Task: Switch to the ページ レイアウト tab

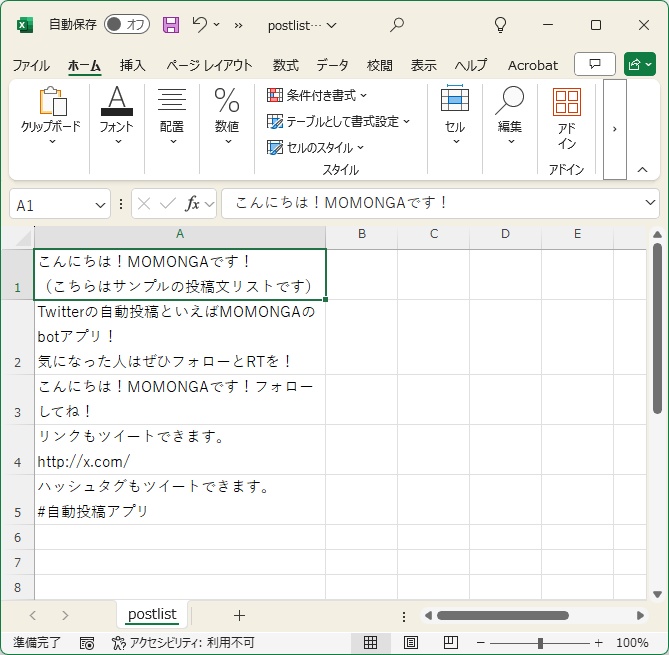Action: (x=209, y=65)
